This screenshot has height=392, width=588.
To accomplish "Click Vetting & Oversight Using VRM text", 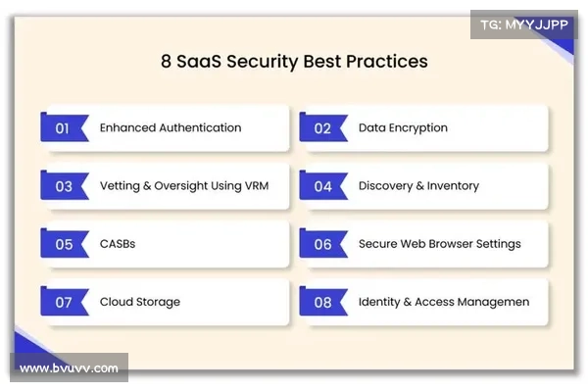I will tap(184, 186).
